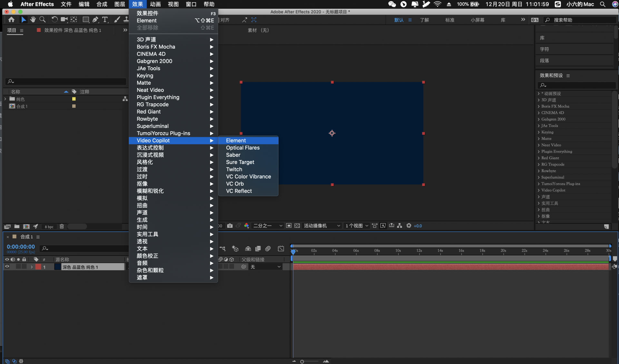
Task: Open the WeChat icon in macOS menu bar
Action: click(x=392, y=4)
